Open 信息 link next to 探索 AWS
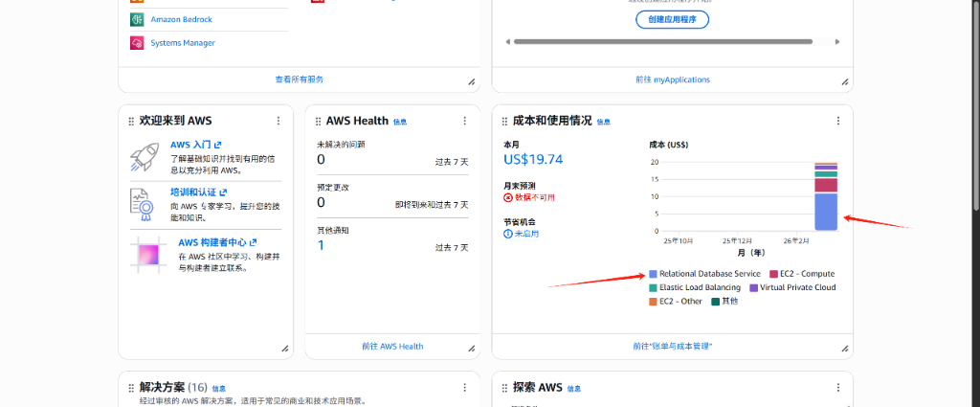This screenshot has height=407, width=980. click(574, 389)
